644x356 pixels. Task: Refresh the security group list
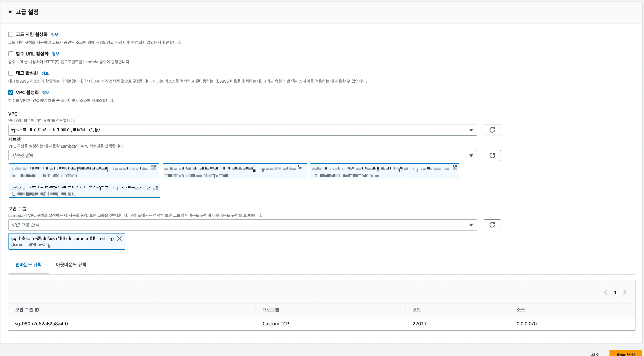click(x=492, y=225)
